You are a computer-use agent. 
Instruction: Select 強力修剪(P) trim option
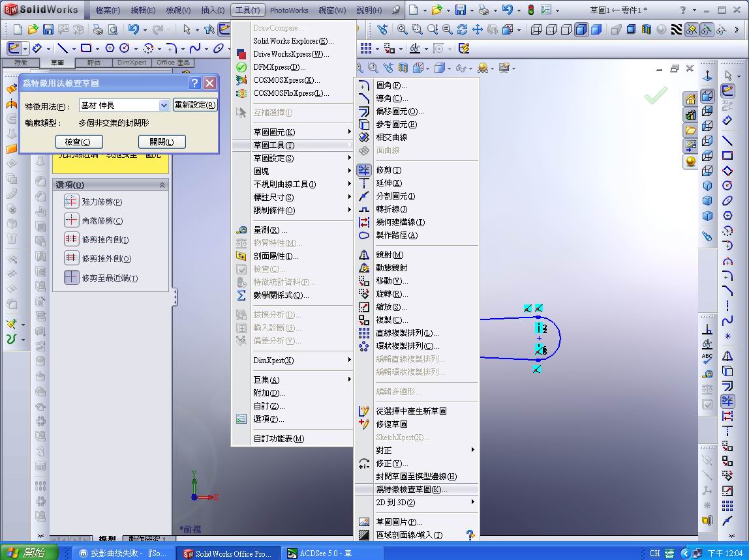(x=93, y=201)
